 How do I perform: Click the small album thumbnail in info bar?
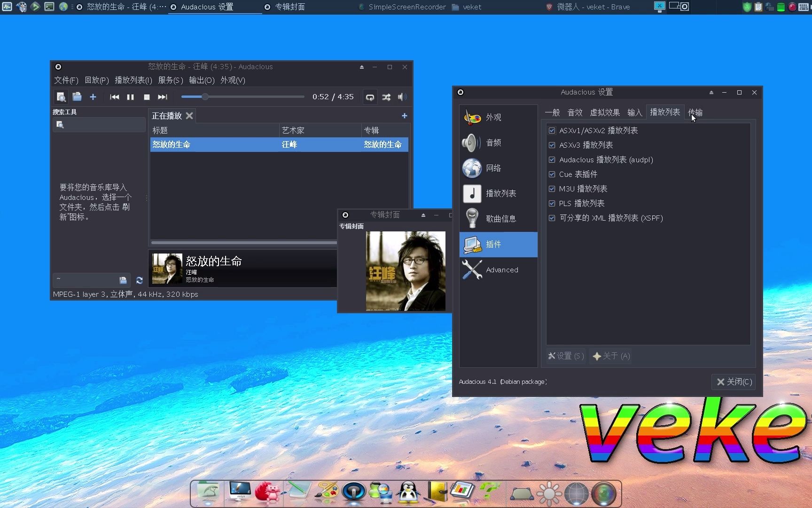click(167, 269)
